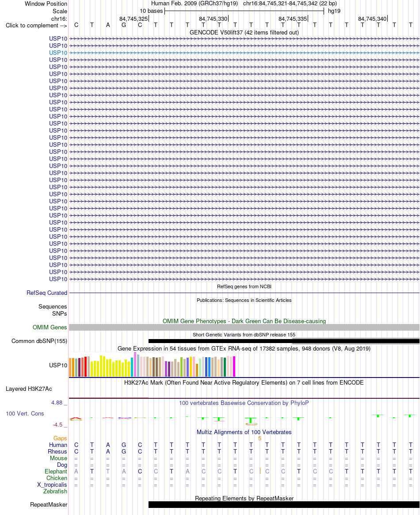
Task: Click the RepeatMasker track label
Action: coord(49,504)
